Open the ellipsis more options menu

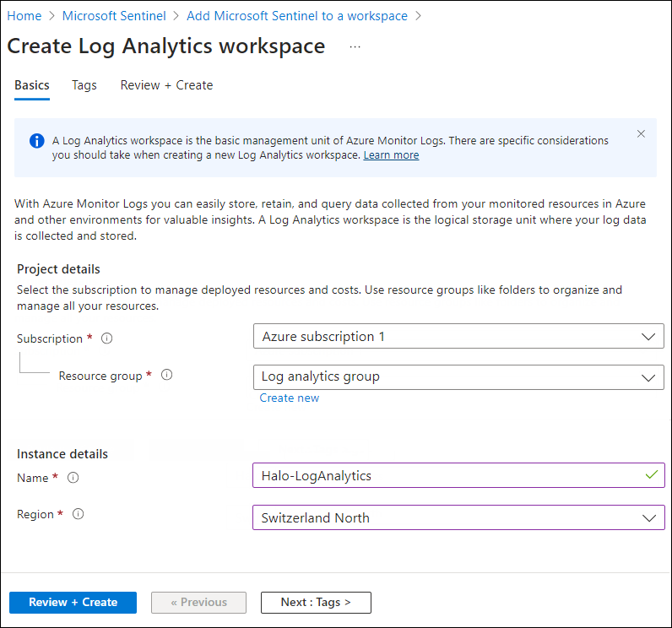tap(355, 47)
